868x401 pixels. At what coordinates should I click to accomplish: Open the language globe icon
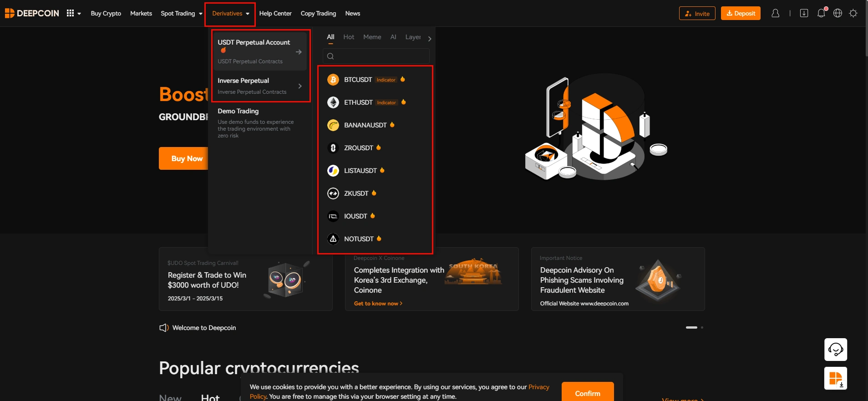pyautogui.click(x=838, y=13)
